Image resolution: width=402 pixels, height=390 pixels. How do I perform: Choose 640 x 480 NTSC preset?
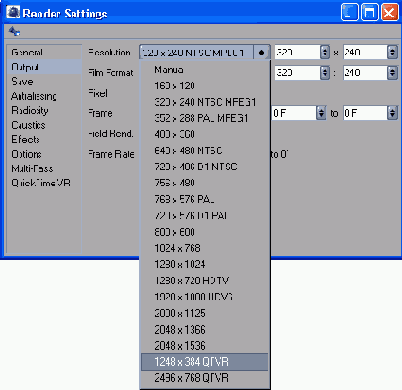pos(188,150)
